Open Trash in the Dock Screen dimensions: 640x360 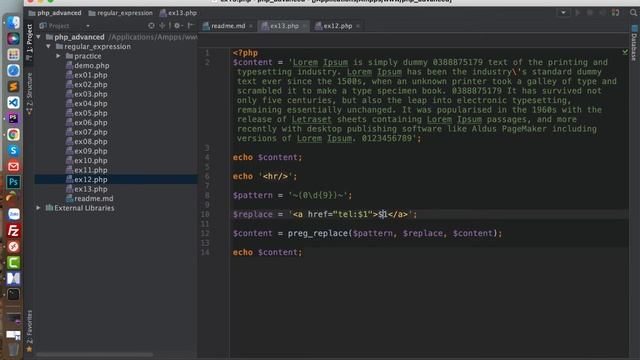pos(13,349)
